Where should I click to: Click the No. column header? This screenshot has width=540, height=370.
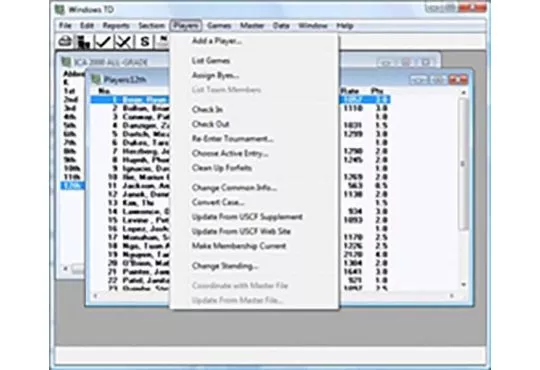click(x=104, y=91)
